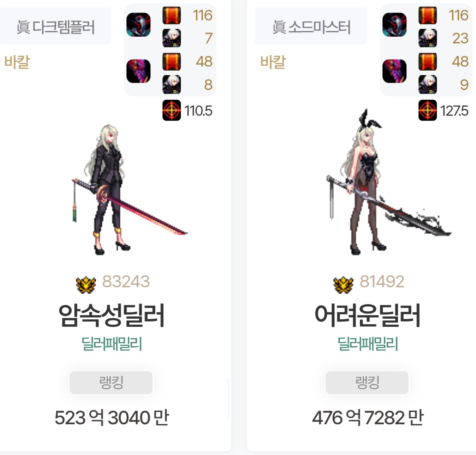The image size is (476, 455).
Task: Open the 딜러패밀리 link under 암속성딜러
Action: pos(112,343)
